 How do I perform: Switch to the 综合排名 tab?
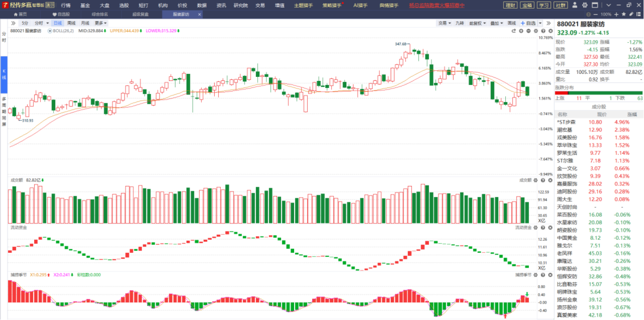(x=99, y=14)
